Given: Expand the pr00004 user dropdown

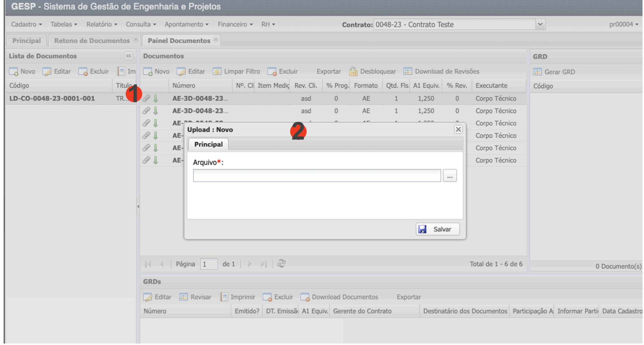Looking at the screenshot, I should (x=624, y=24).
